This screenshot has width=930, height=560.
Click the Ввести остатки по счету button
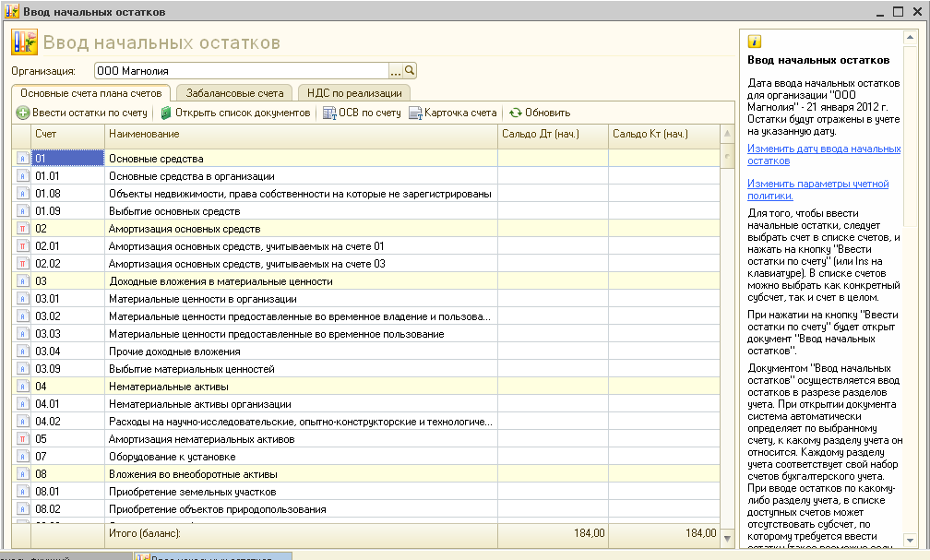(x=82, y=113)
